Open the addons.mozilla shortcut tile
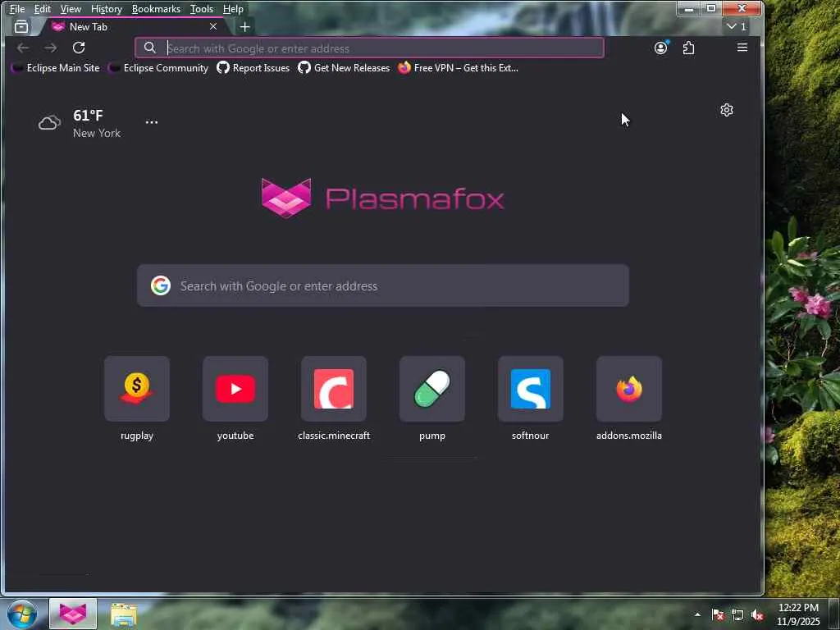Image resolution: width=840 pixels, height=630 pixels. click(629, 389)
